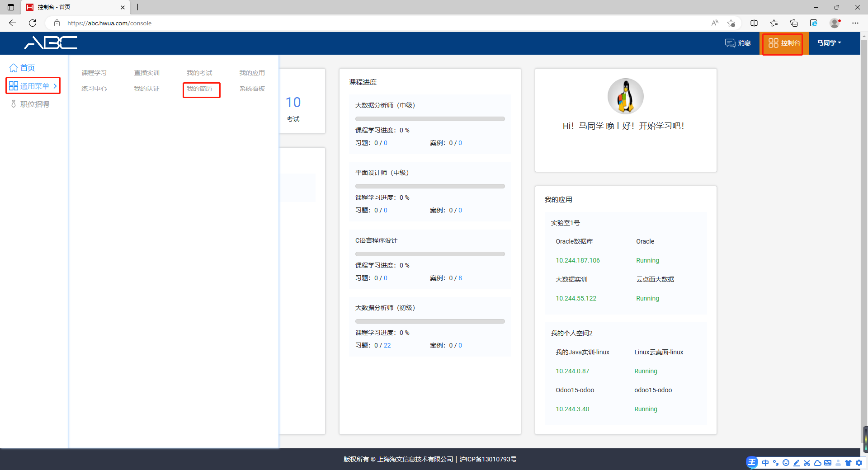Click the 控制台 console grid icon

[x=773, y=43]
